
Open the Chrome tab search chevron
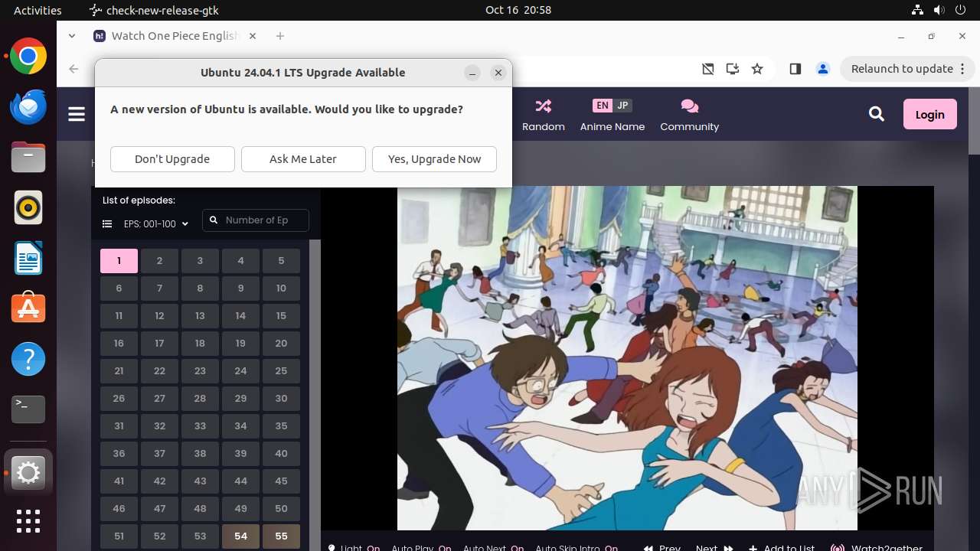[72, 36]
